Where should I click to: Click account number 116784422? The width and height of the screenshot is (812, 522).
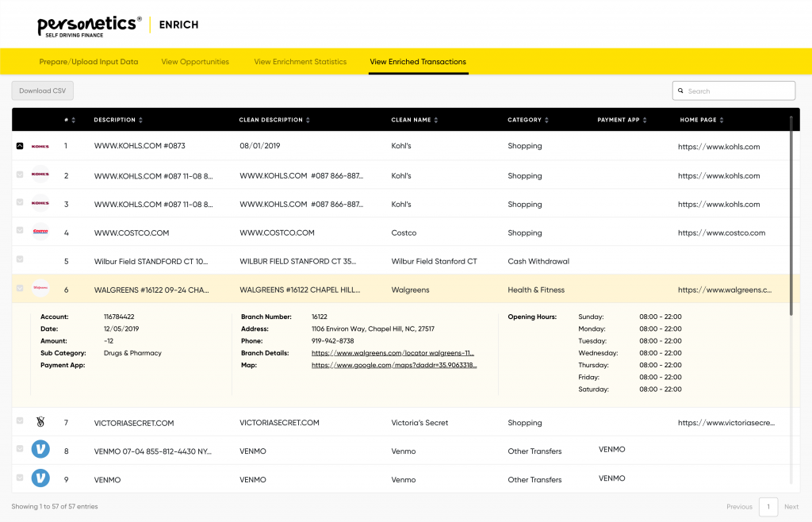point(119,317)
